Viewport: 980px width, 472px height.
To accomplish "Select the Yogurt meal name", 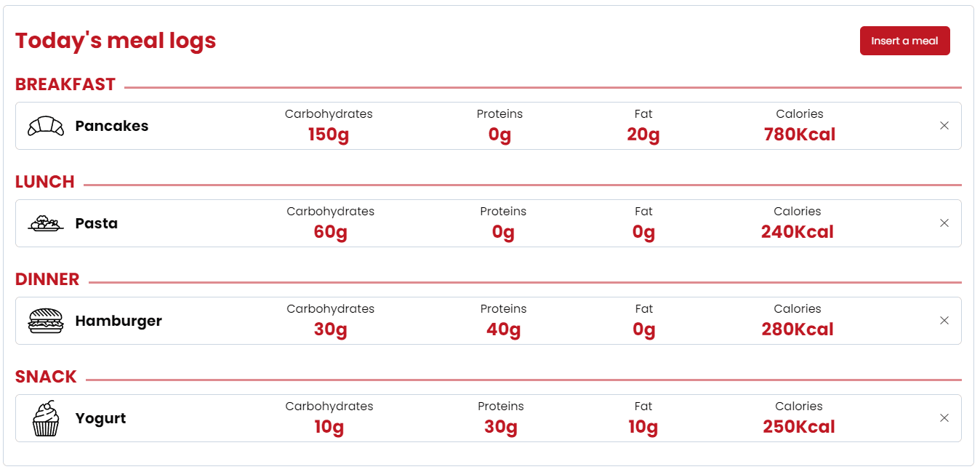I will pos(101,418).
